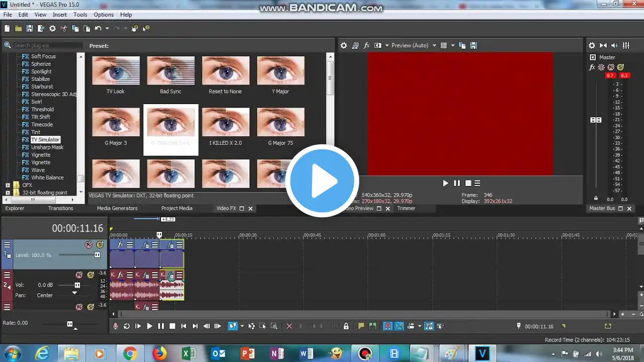Save snapshot of preview to file

coord(473,45)
